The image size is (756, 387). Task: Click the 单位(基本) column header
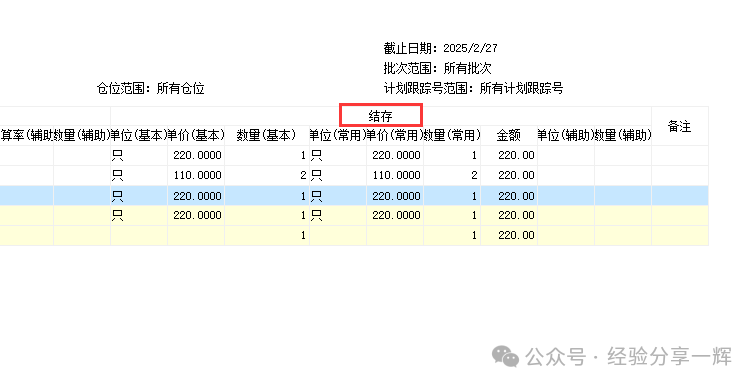pos(139,135)
